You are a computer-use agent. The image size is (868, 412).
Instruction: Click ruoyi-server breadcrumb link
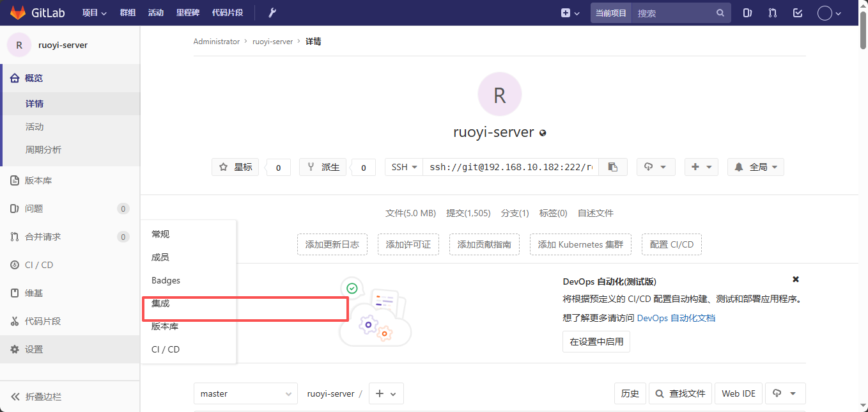click(x=272, y=42)
